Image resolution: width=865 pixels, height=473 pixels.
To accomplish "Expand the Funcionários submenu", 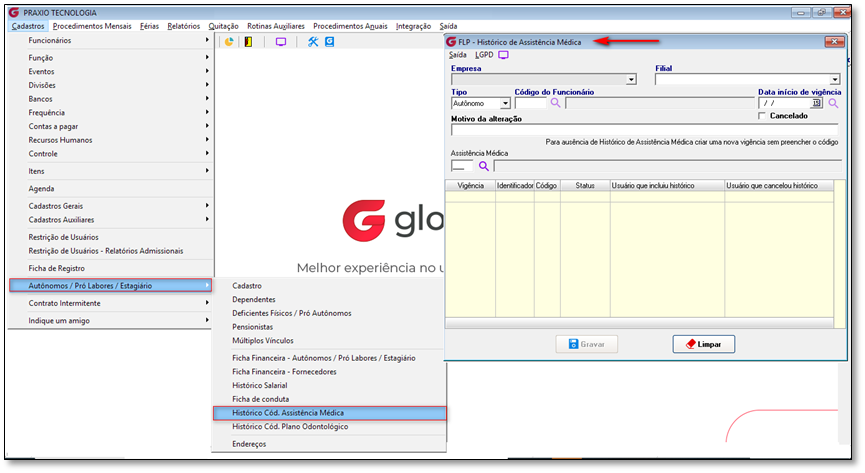I will (x=207, y=40).
